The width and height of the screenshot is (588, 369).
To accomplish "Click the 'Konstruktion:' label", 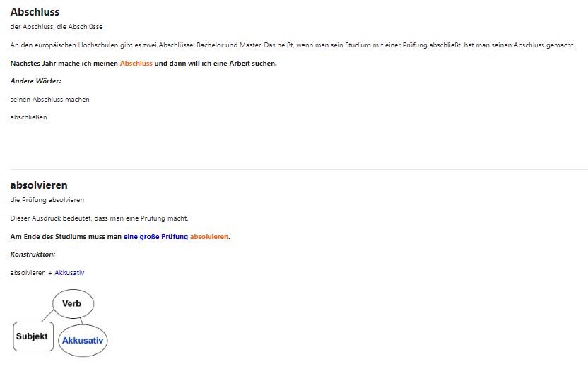I will (x=33, y=254).
